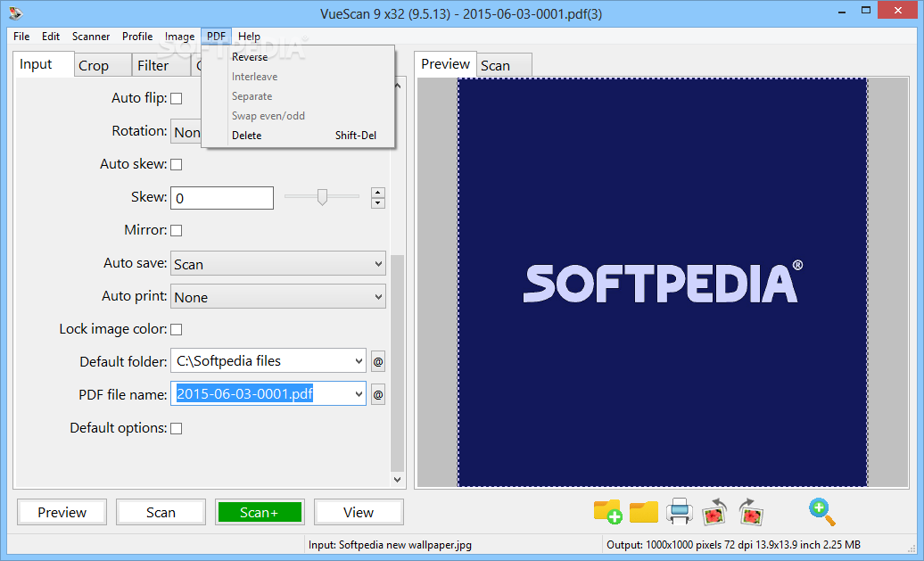Close the open PDF menu
924x561 pixels.
click(216, 37)
